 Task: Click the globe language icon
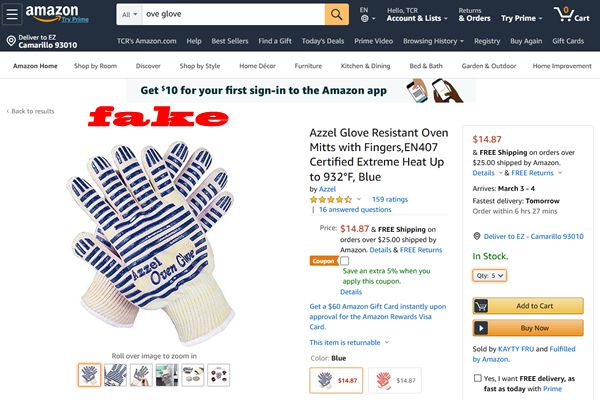365,18
